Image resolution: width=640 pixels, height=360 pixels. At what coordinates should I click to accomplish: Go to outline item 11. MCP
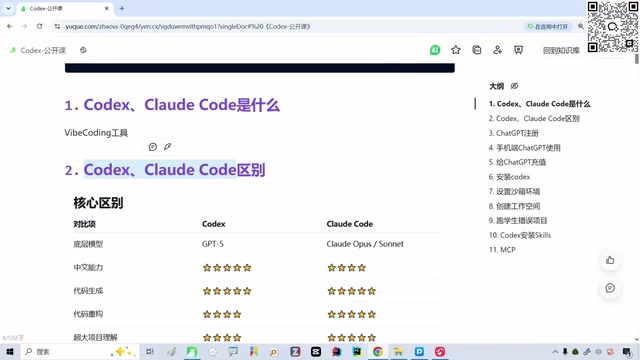click(502, 250)
